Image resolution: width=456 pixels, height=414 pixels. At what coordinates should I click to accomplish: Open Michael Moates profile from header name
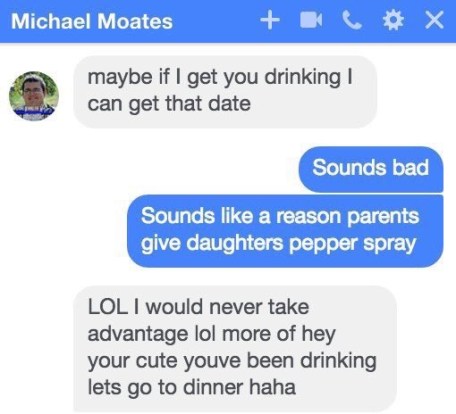pos(92,21)
